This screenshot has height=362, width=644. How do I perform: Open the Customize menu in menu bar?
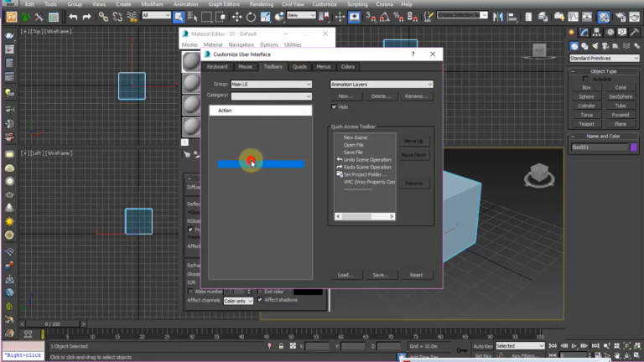(x=325, y=4)
